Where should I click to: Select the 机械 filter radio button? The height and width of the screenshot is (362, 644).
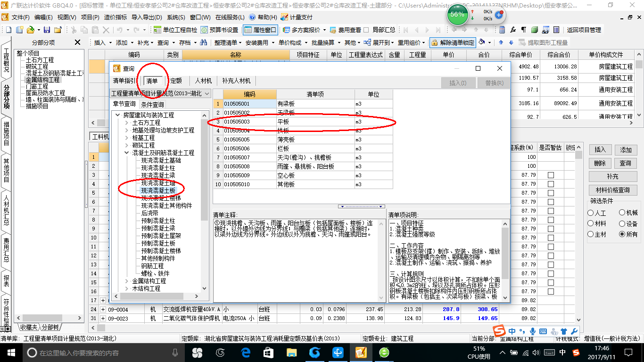(622, 213)
